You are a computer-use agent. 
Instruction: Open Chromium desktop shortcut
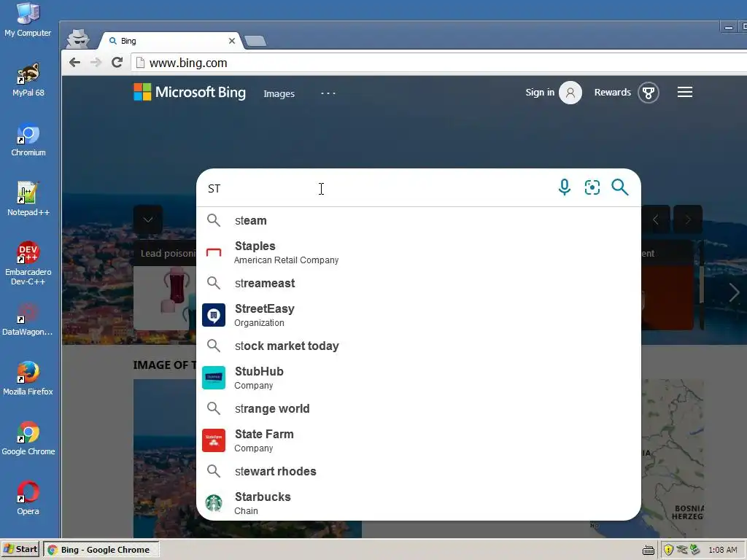click(x=28, y=140)
